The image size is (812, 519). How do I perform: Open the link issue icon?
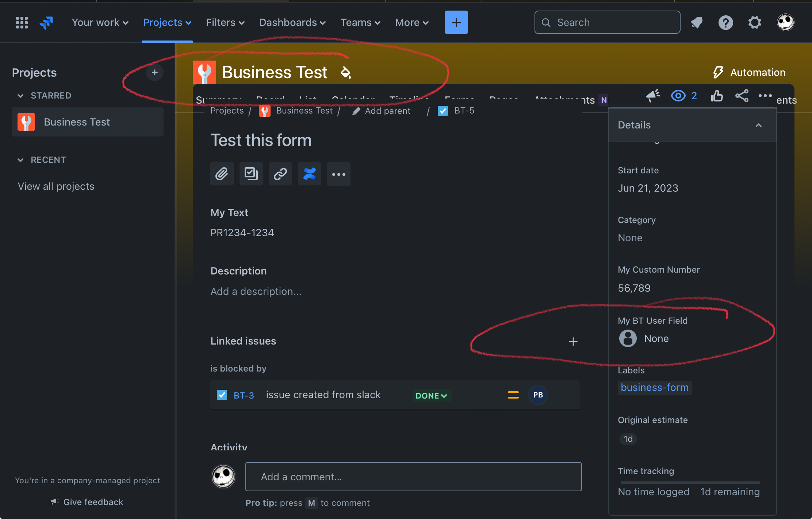[x=280, y=174]
